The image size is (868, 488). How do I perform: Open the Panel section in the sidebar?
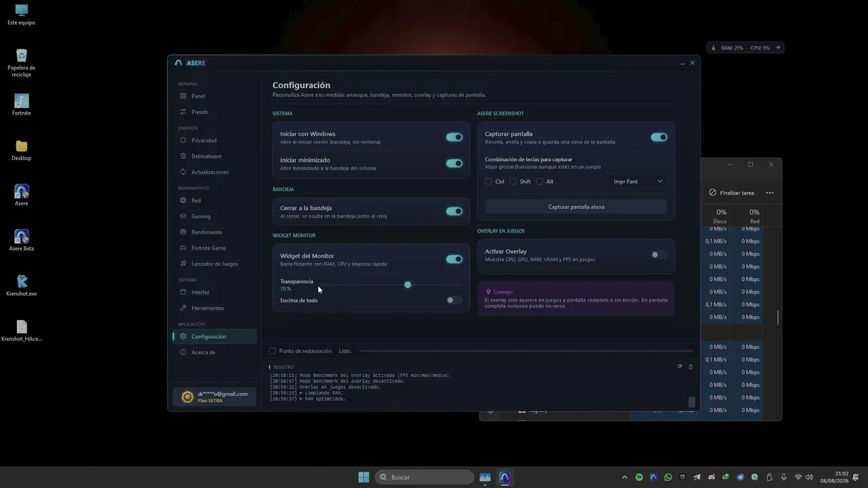(214, 96)
